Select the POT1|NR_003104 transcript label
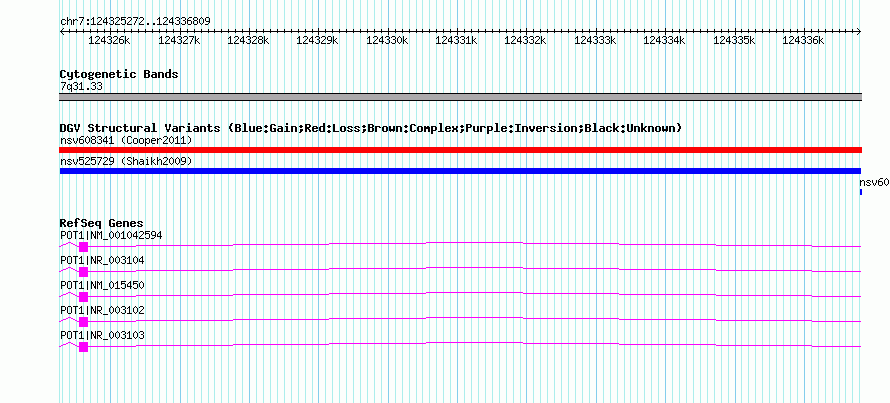Screen dimensions: 890x403 102,261
